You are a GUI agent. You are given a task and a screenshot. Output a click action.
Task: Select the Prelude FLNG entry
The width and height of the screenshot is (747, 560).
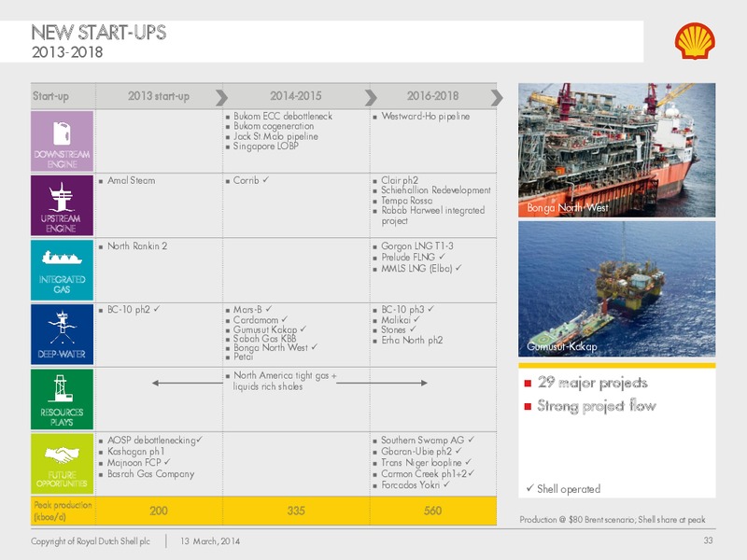[x=408, y=258]
